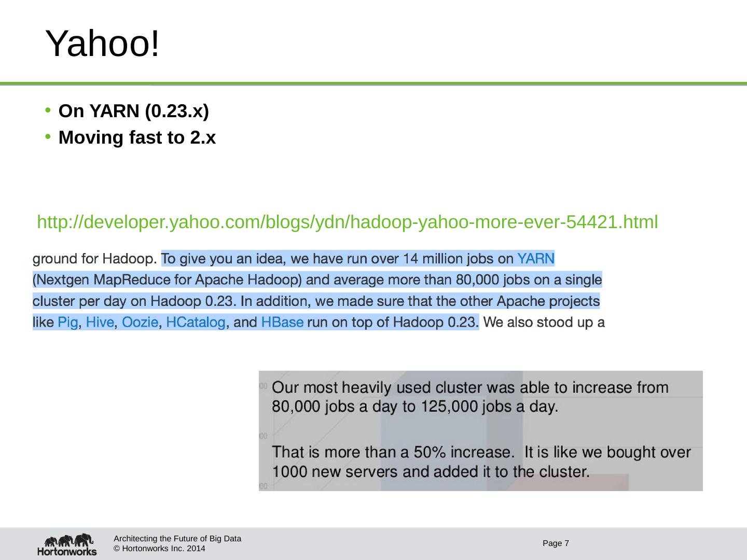
Task: Click the Oozie hyperlink
Action: 140,323
